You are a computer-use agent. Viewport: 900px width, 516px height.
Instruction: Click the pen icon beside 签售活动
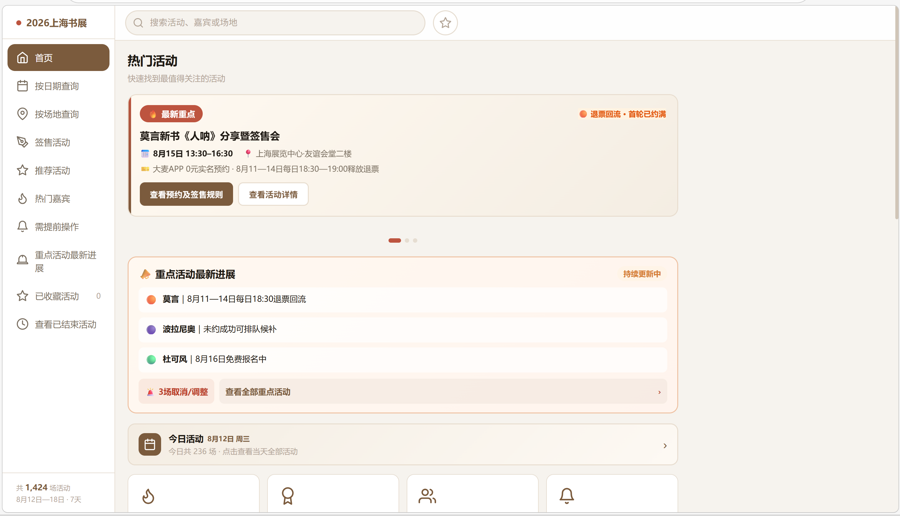pos(22,142)
